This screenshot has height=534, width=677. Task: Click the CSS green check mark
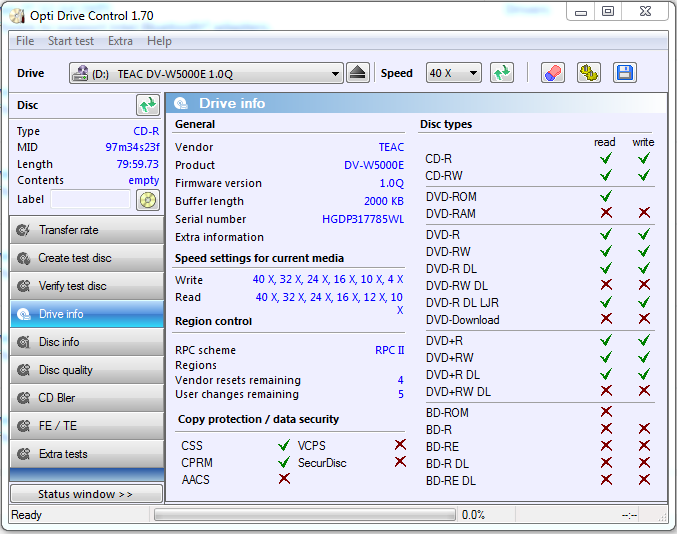284,445
